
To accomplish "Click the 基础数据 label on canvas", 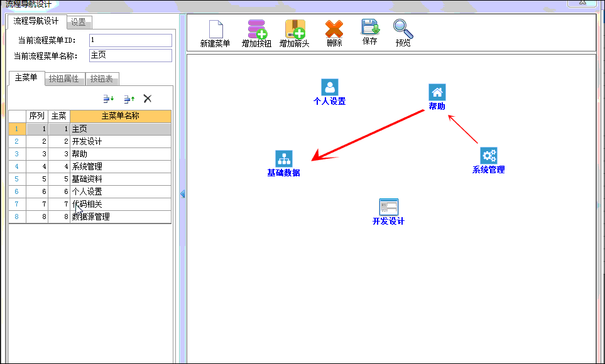I will tap(283, 173).
